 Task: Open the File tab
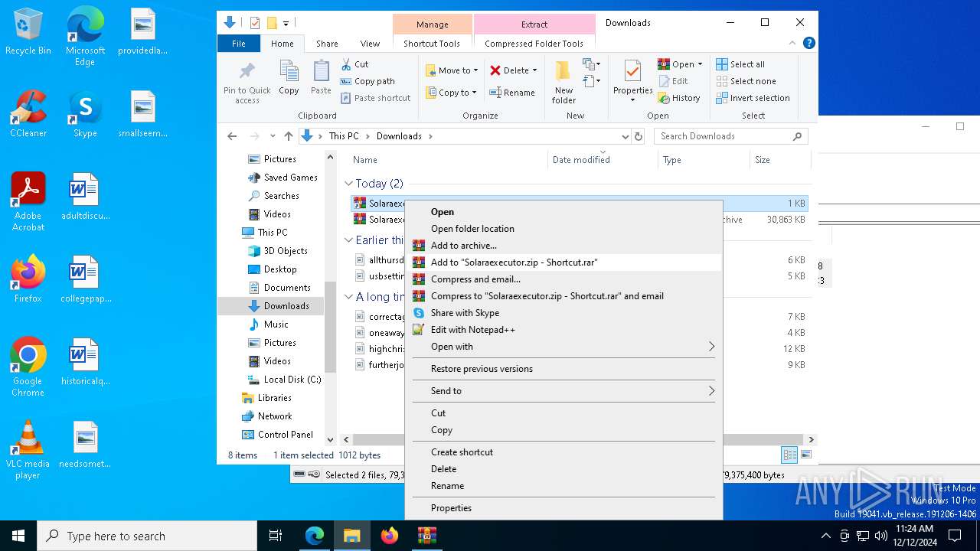239,44
